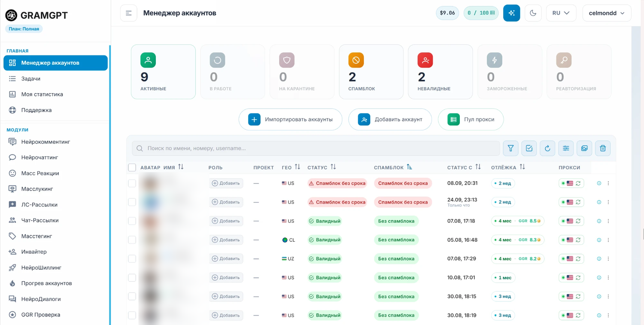Viewport: 644px width, 325px height.
Task: Open the celmondd user dropdown
Action: 607,13
